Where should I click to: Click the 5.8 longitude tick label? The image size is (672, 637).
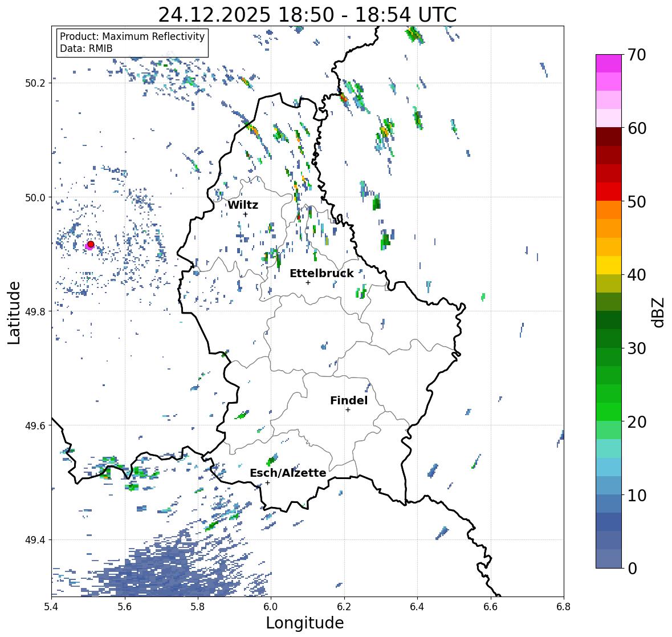pyautogui.click(x=198, y=607)
